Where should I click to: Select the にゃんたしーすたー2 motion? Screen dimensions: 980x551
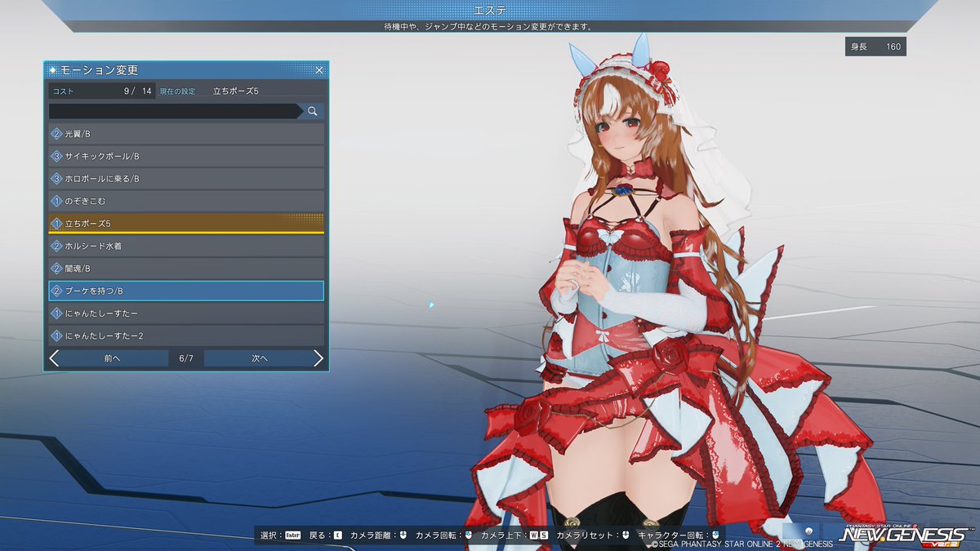[186, 335]
